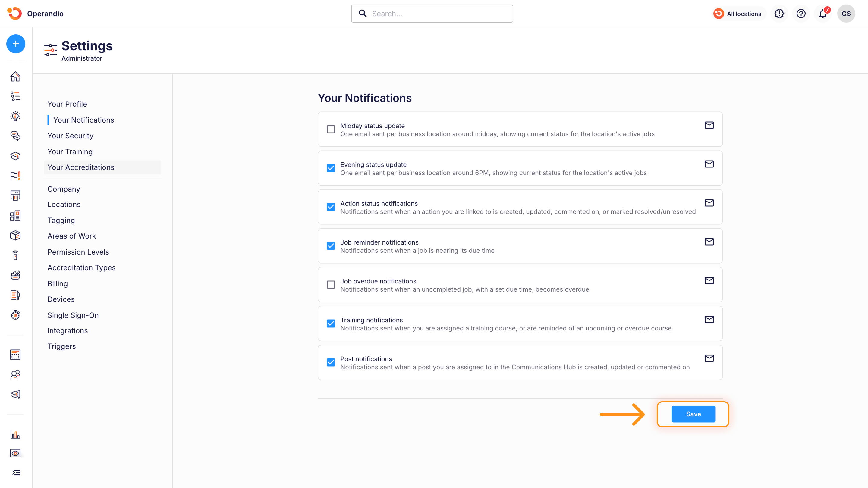Viewport: 868px width, 488px height.
Task: Open the chat bubbles icon in sidebar
Action: (15, 136)
